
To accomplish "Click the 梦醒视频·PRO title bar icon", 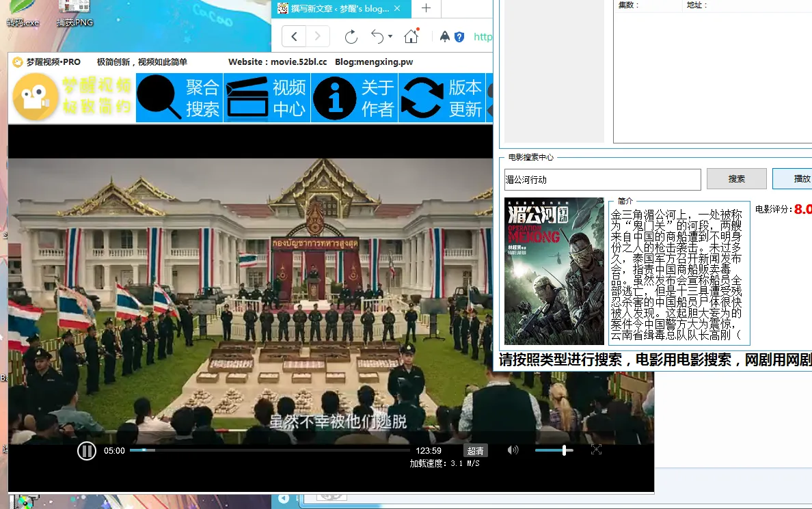I will (x=18, y=62).
